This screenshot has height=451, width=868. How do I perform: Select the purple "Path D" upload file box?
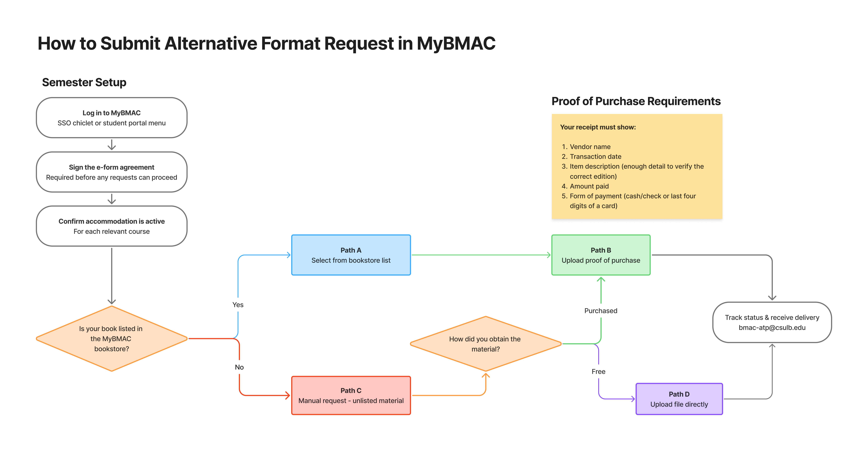click(679, 399)
